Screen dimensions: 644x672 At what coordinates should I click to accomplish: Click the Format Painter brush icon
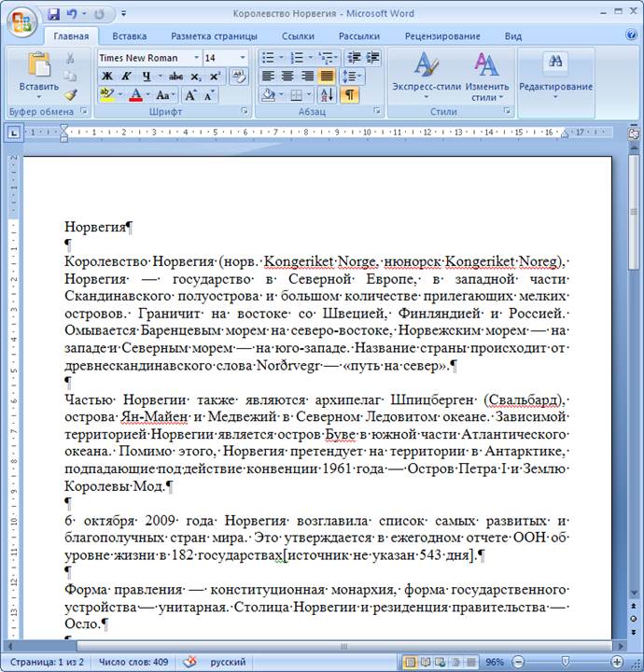tap(71, 94)
